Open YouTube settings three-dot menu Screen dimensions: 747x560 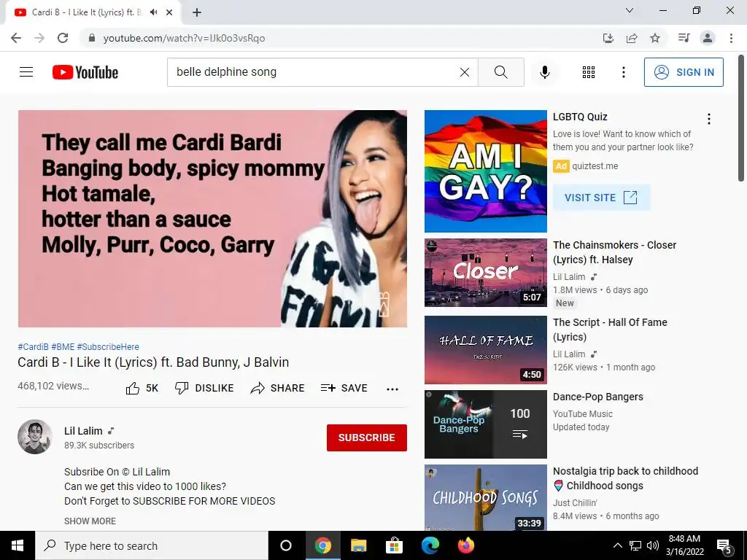(x=623, y=72)
